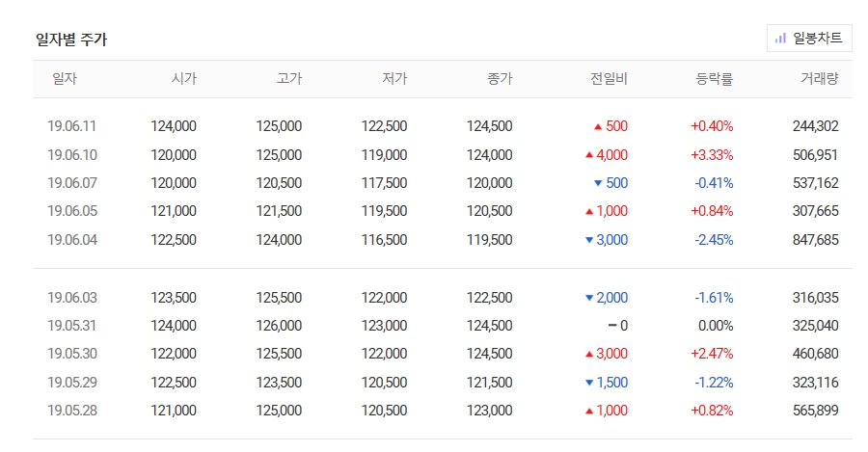Click opening price 123,500 on 19.06.03
The width and height of the screenshot is (868, 452).
(x=174, y=298)
